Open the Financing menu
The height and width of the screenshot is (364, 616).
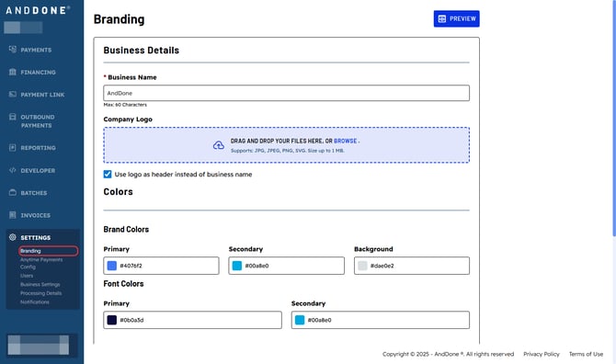click(38, 73)
